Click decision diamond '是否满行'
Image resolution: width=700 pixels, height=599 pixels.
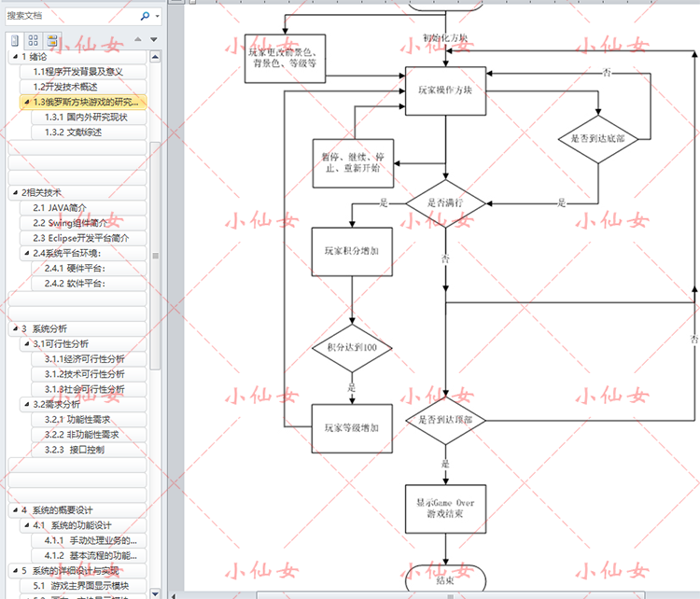coord(445,203)
